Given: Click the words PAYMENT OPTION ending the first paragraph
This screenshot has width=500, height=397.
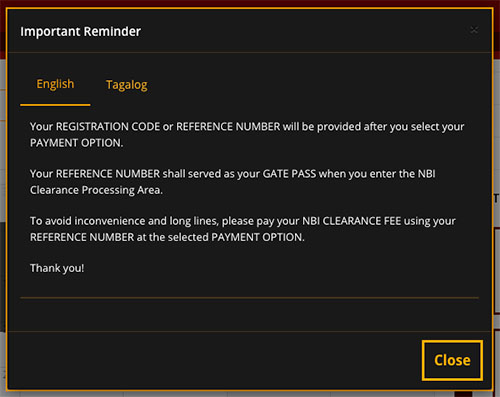Looking at the screenshot, I should pos(75,143).
